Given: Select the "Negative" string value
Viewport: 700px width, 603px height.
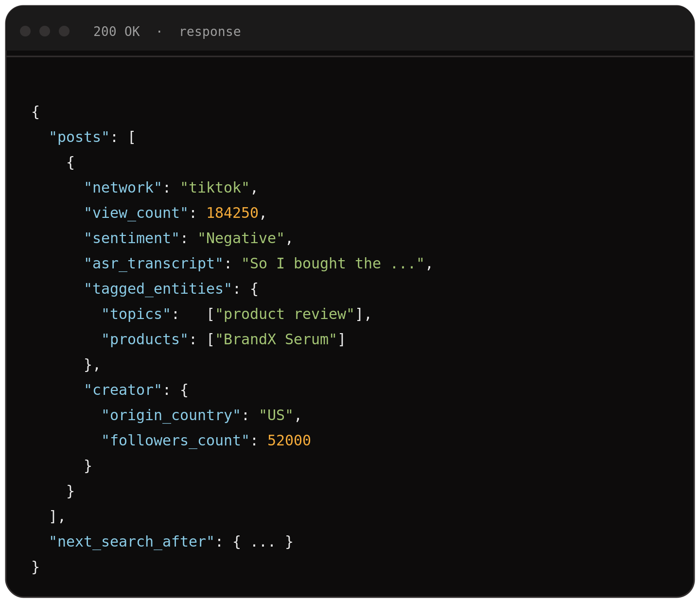Looking at the screenshot, I should [241, 238].
